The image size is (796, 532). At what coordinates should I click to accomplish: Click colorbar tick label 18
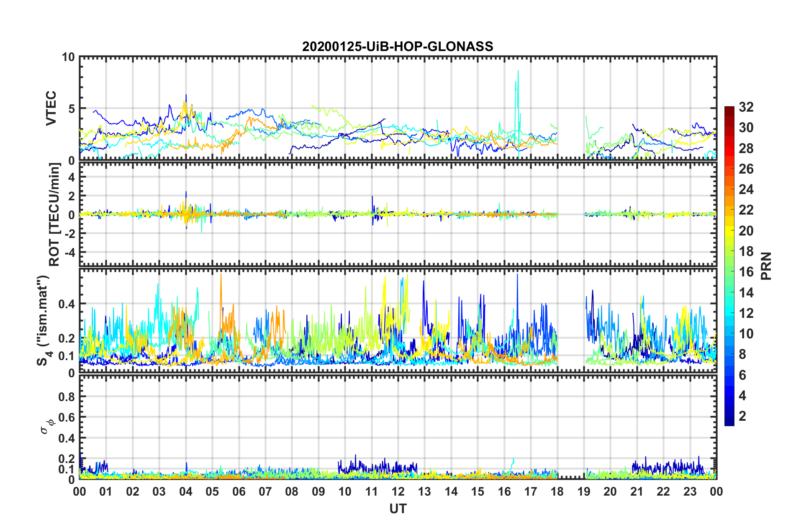(x=746, y=251)
